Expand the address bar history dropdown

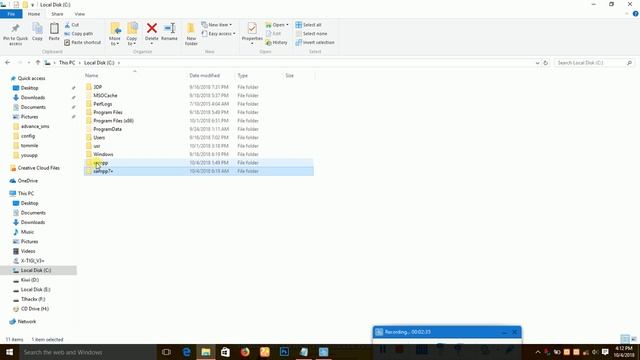tap(537, 63)
